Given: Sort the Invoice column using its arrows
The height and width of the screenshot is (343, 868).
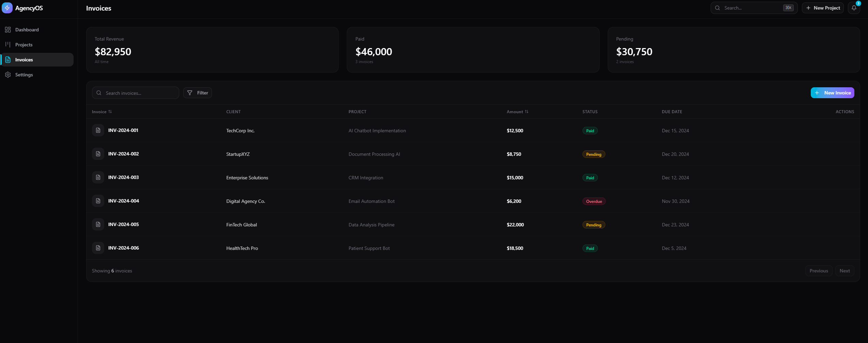Looking at the screenshot, I should tap(110, 111).
